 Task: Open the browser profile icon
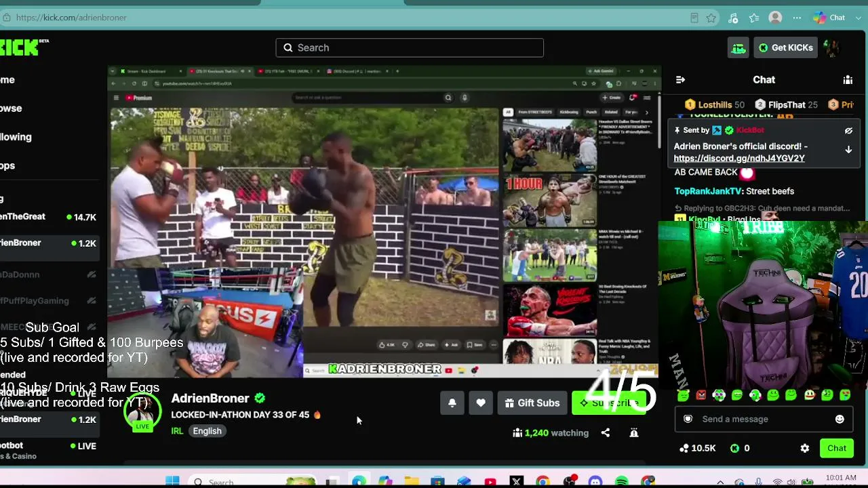(x=776, y=18)
